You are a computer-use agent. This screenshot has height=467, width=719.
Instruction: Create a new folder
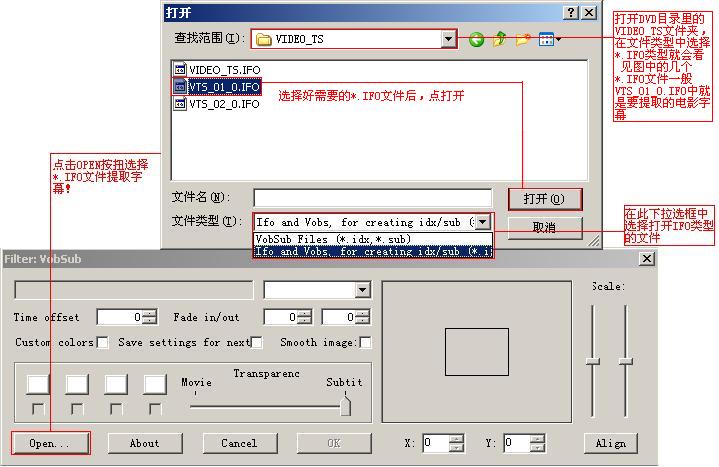coord(522,40)
